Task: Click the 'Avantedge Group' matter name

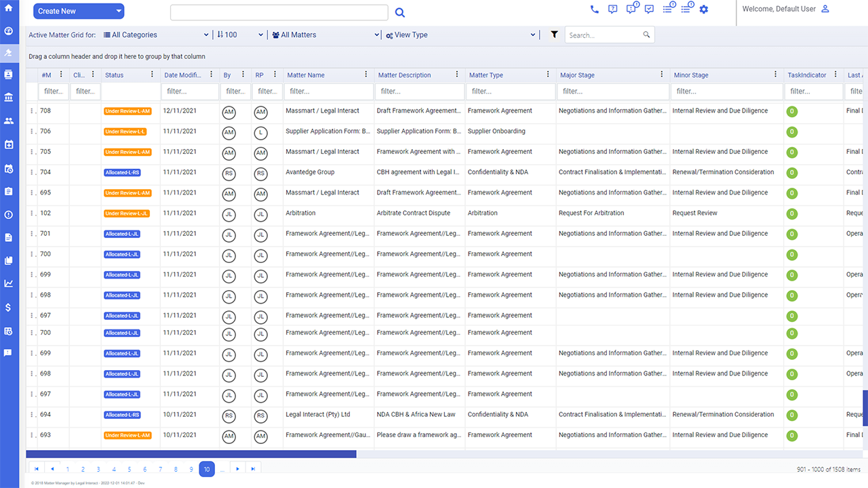Action: point(310,172)
